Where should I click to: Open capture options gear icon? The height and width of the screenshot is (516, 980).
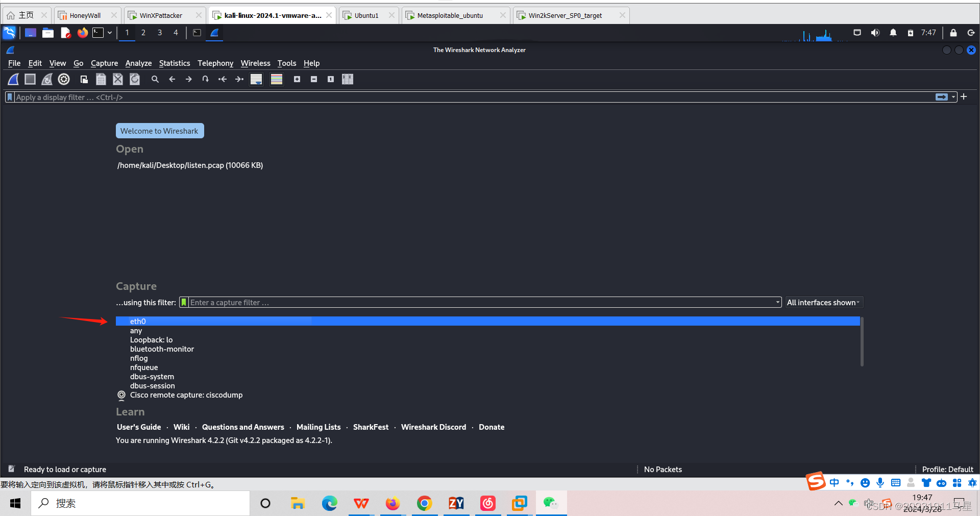(x=64, y=79)
